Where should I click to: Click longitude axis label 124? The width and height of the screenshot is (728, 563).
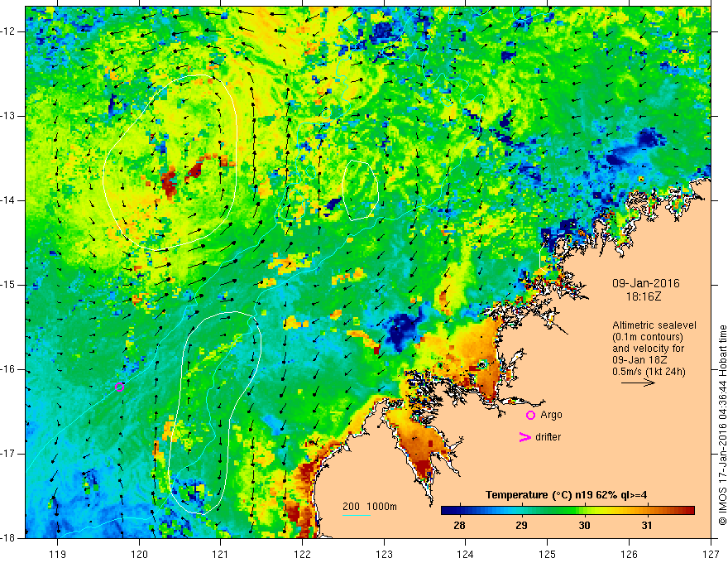pos(466,554)
